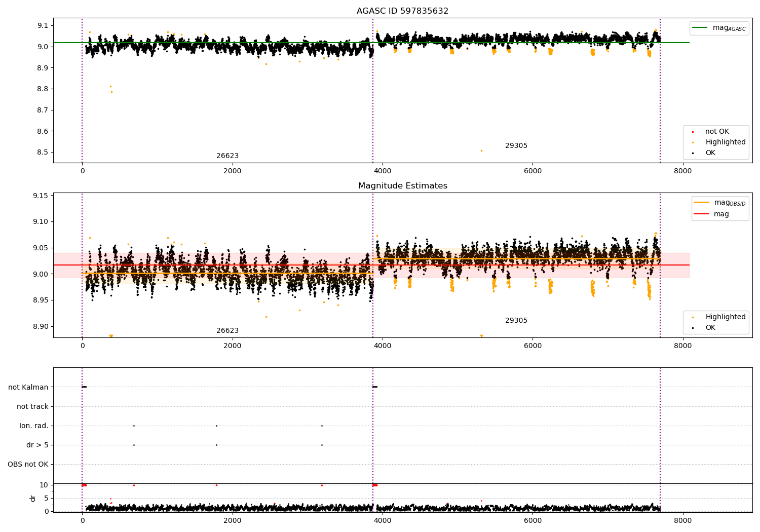Screen dimensions: 760x532
Task: Click x-tick 8000 under the top plot
Action: tap(682, 171)
